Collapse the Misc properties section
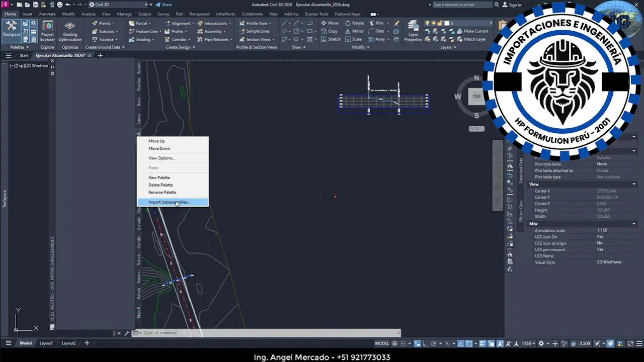The height and width of the screenshot is (362, 644). pos(633,224)
